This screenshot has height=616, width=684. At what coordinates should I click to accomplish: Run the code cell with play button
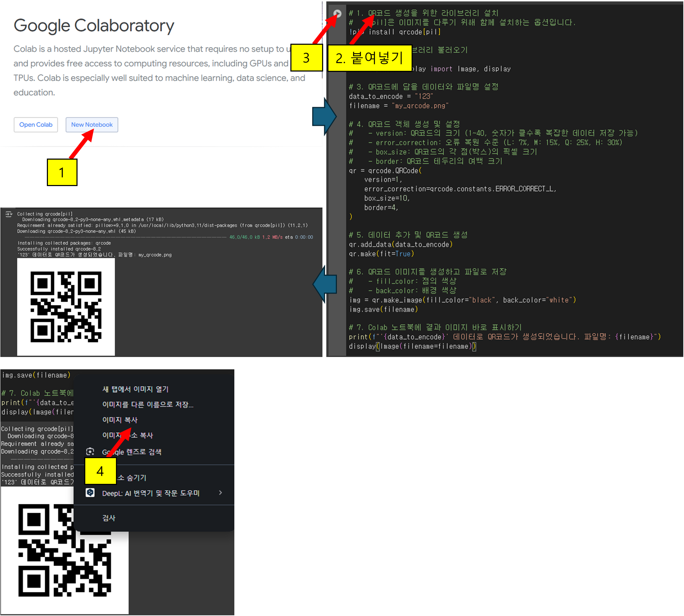click(x=337, y=13)
